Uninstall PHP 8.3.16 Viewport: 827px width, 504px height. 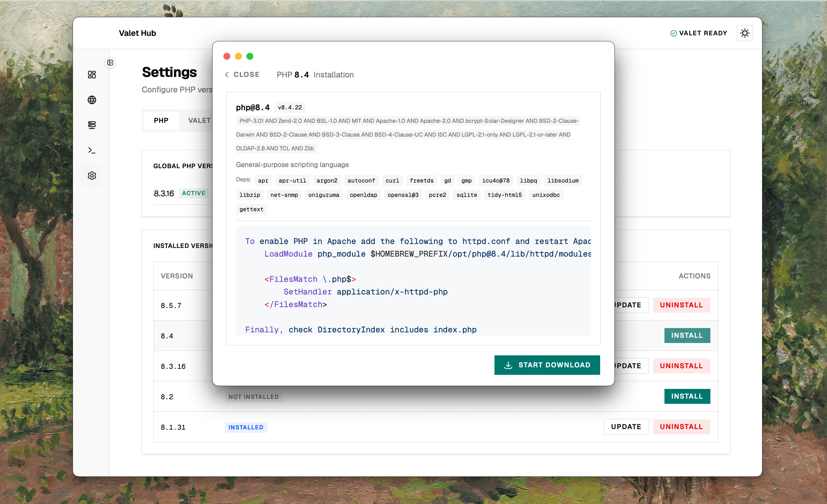point(681,365)
